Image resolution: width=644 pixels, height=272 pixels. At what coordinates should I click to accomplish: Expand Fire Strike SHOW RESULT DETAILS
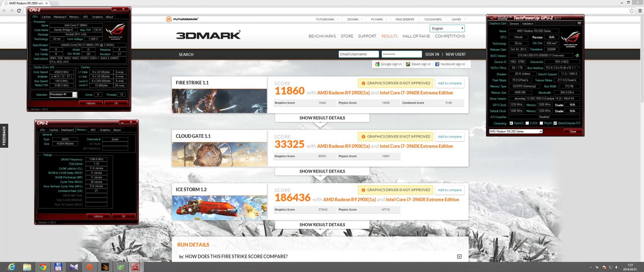[x=322, y=118]
